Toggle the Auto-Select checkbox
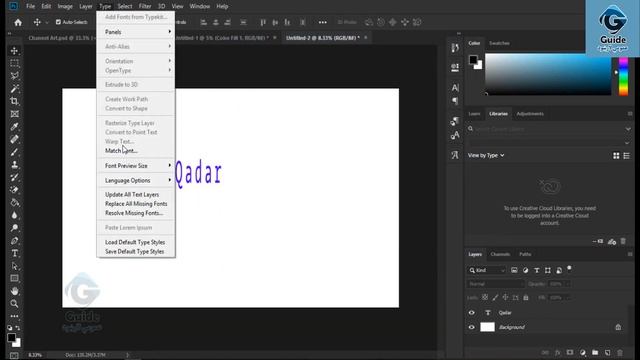Image resolution: width=640 pixels, height=360 pixels. click(x=58, y=22)
